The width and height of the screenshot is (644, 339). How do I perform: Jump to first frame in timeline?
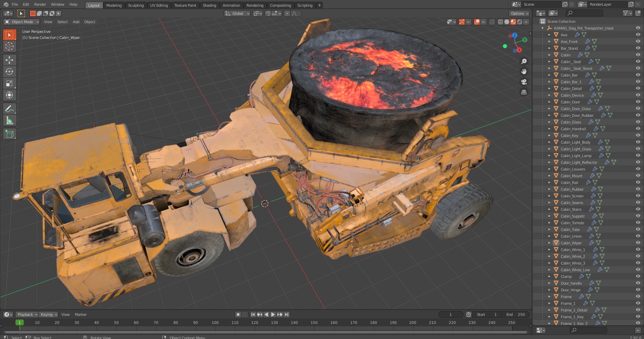pyautogui.click(x=253, y=314)
